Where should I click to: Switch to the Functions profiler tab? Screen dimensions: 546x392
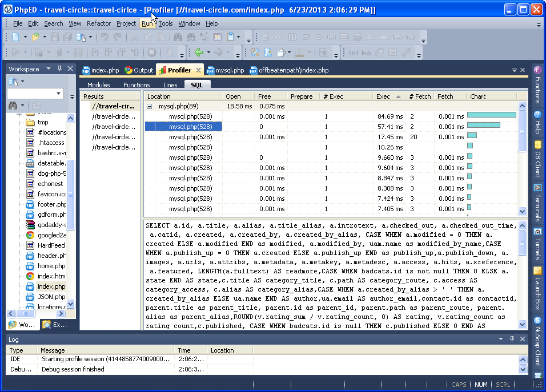pos(136,85)
